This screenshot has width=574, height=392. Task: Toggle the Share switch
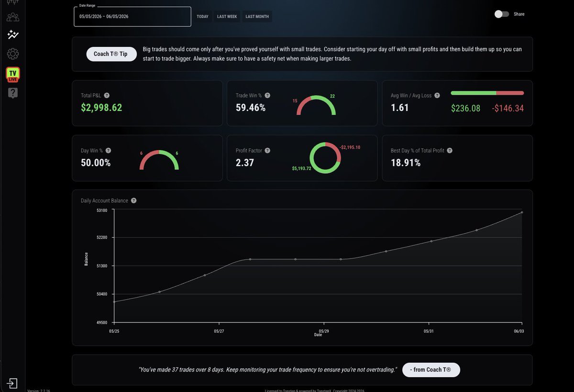(x=502, y=14)
